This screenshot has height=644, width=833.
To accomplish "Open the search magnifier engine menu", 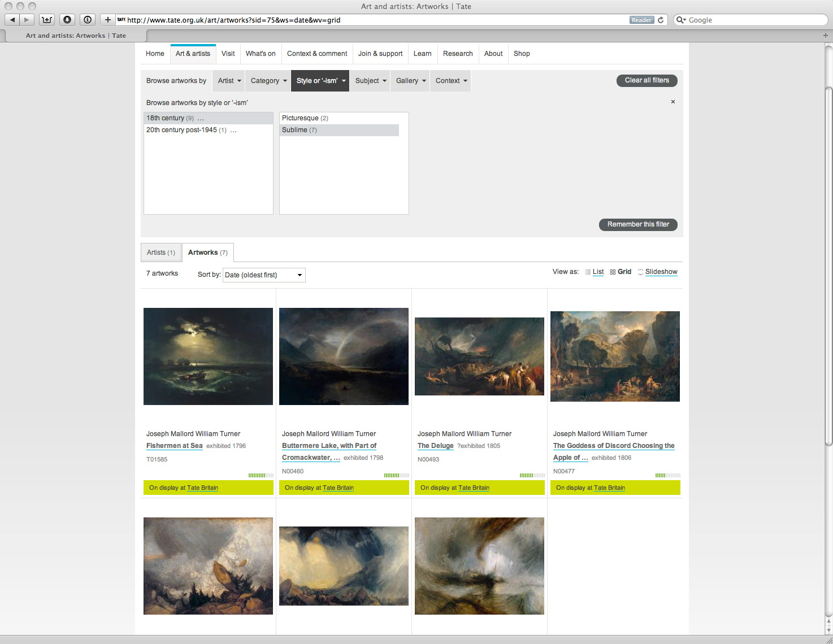I will tap(681, 20).
